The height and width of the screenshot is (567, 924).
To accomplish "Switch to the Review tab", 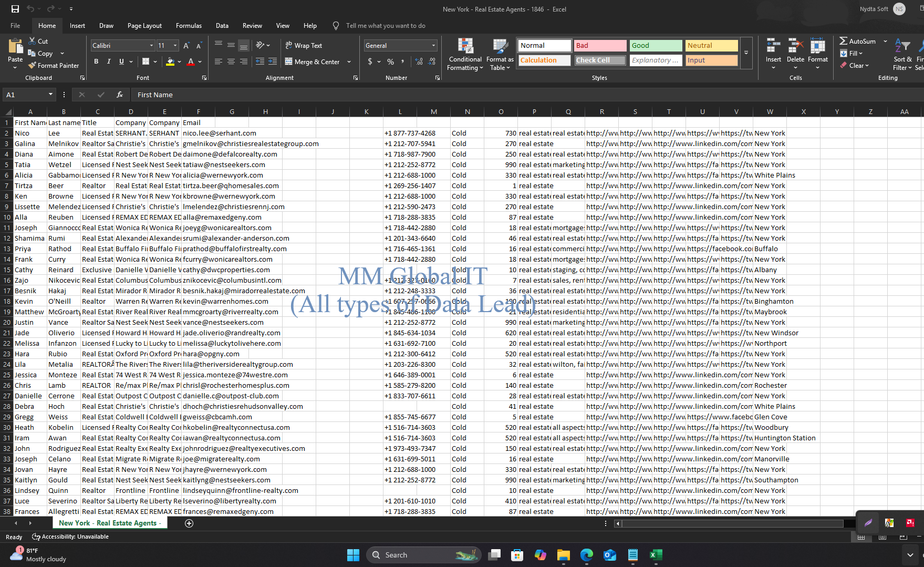I will coord(252,26).
